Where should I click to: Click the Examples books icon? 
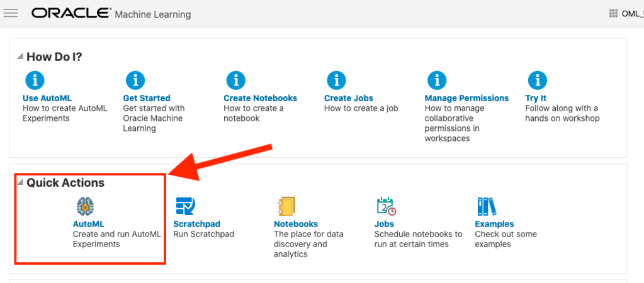[x=487, y=206]
